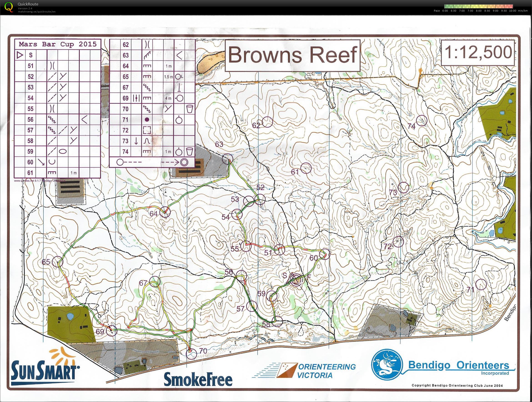Click control 69 circle near the green paddock

pyautogui.click(x=112, y=331)
